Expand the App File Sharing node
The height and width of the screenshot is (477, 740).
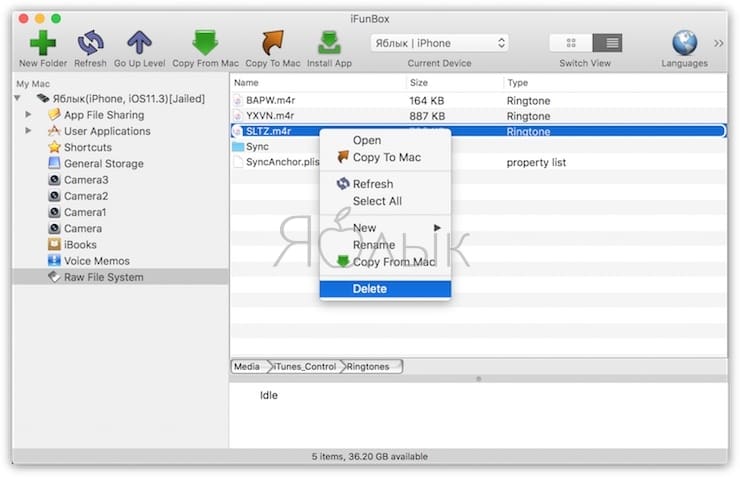coord(28,115)
